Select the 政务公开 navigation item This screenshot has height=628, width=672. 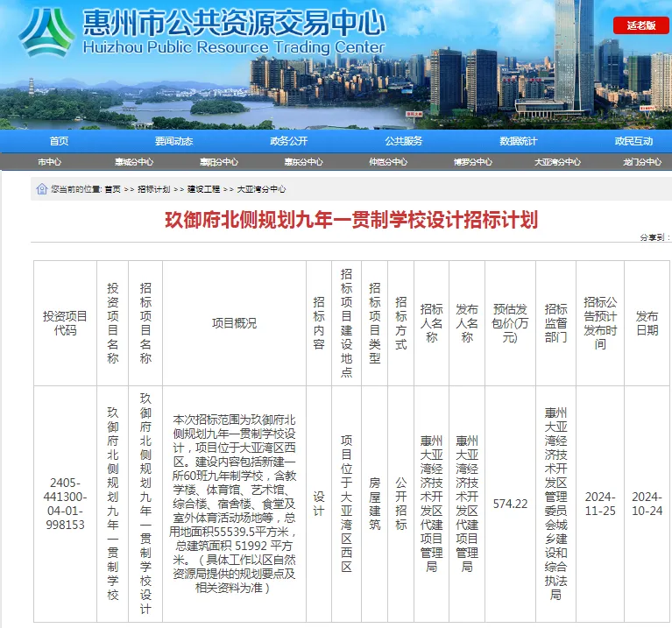[288, 141]
